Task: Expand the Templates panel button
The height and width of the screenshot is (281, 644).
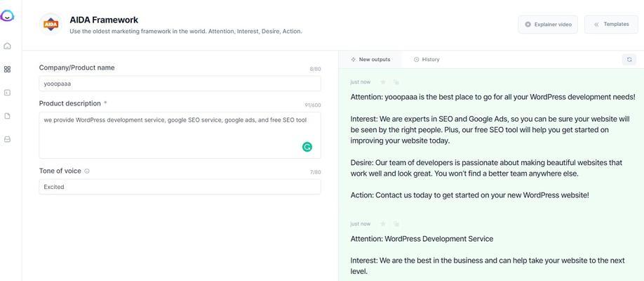Action: [611, 25]
